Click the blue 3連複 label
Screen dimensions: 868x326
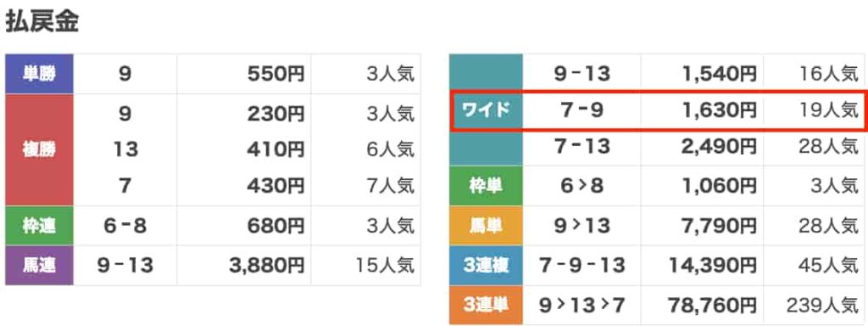[486, 266]
